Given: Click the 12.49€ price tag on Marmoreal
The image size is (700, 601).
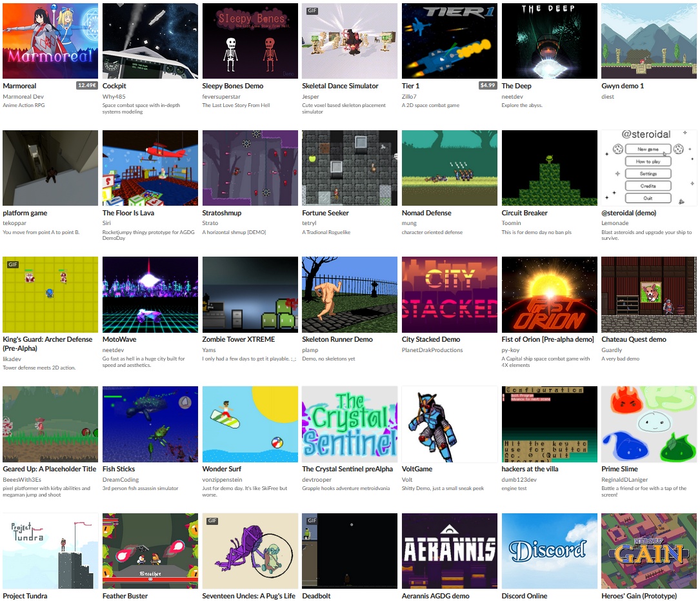Looking at the screenshot, I should tap(87, 85).
